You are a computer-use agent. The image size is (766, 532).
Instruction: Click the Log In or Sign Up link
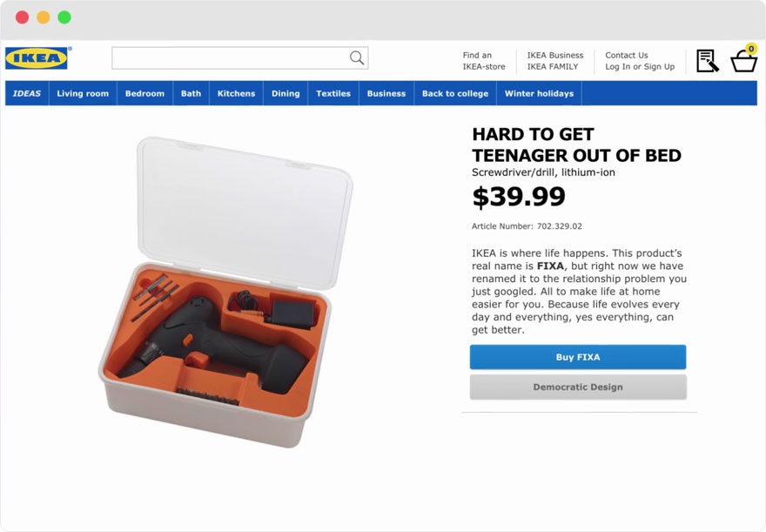(640, 66)
